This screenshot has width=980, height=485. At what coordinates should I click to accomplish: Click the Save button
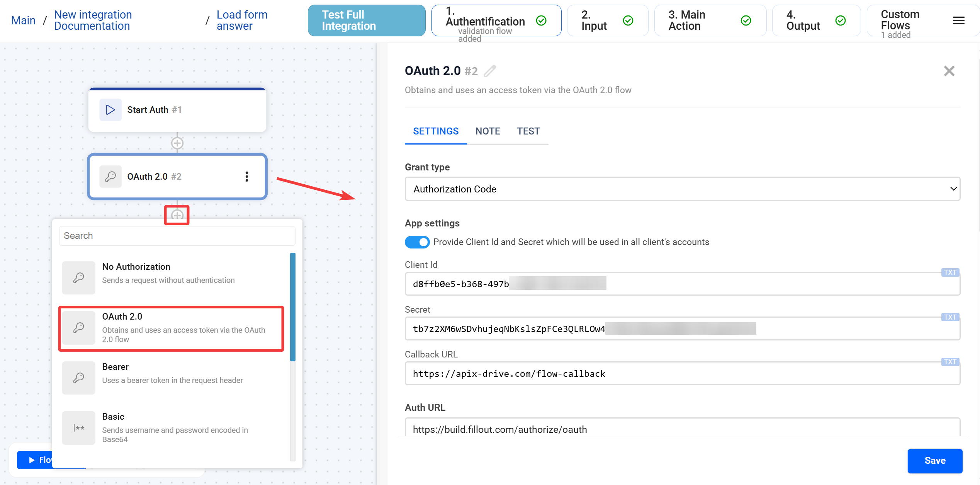coord(935,461)
